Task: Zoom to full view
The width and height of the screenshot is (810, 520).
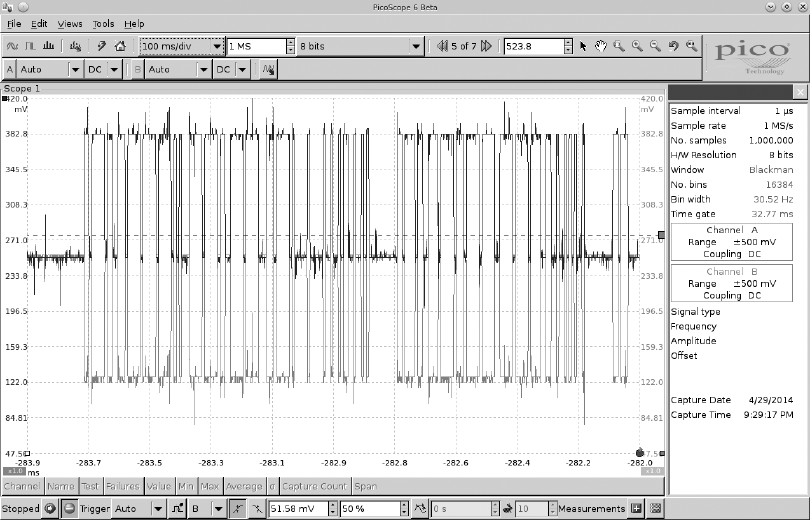Action: point(692,46)
